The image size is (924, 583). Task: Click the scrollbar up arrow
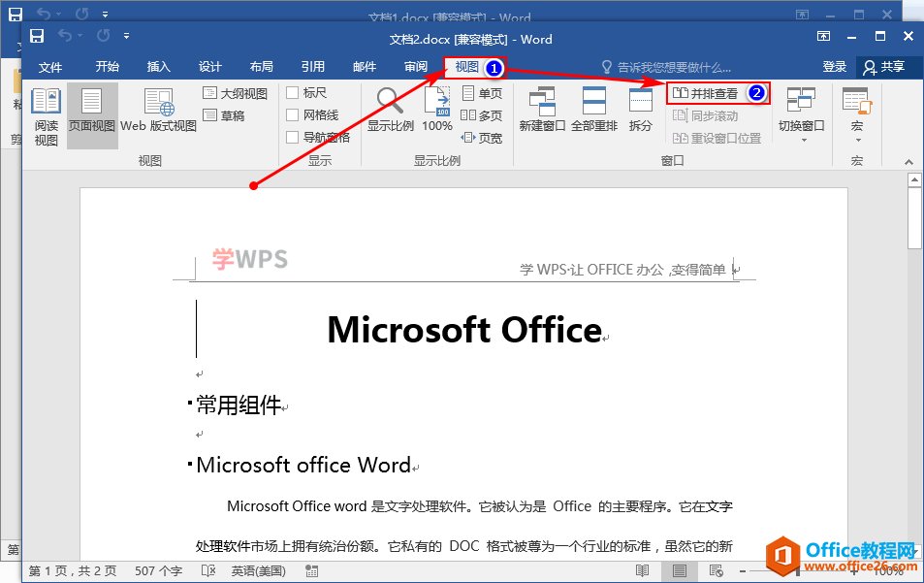pos(914,179)
